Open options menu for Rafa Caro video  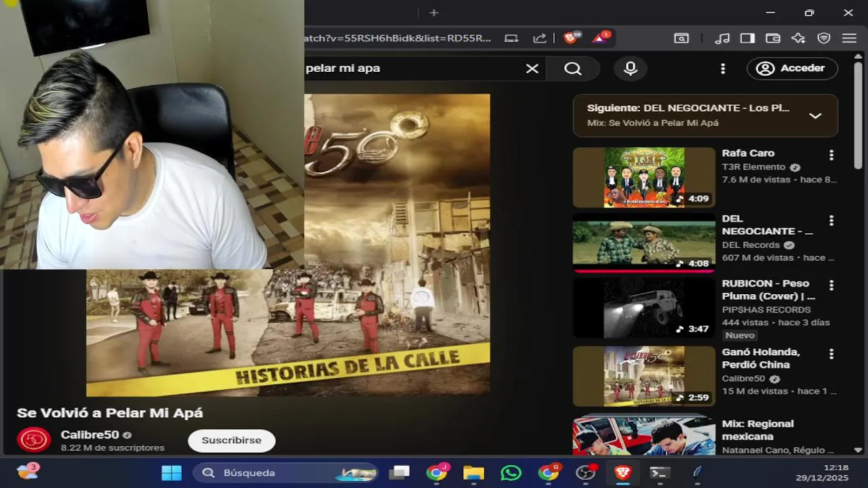tap(831, 155)
